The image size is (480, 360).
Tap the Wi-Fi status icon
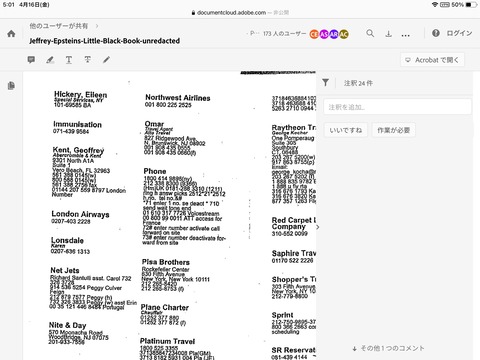435,5
